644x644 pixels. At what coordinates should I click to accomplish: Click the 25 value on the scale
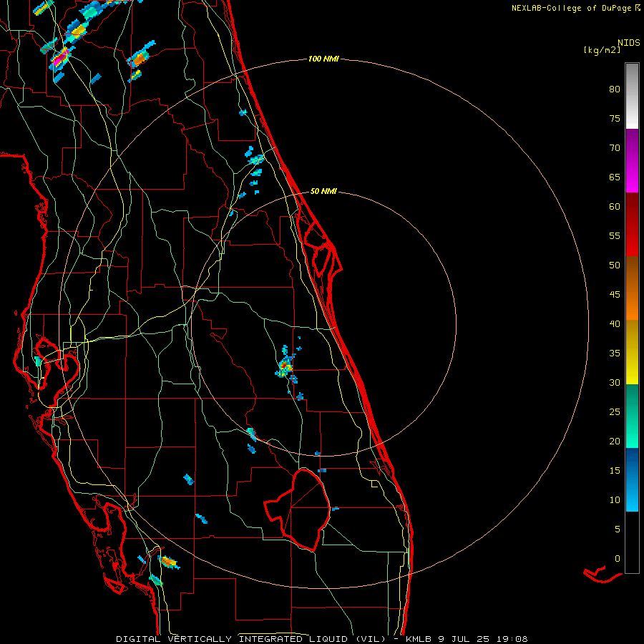[x=615, y=412]
